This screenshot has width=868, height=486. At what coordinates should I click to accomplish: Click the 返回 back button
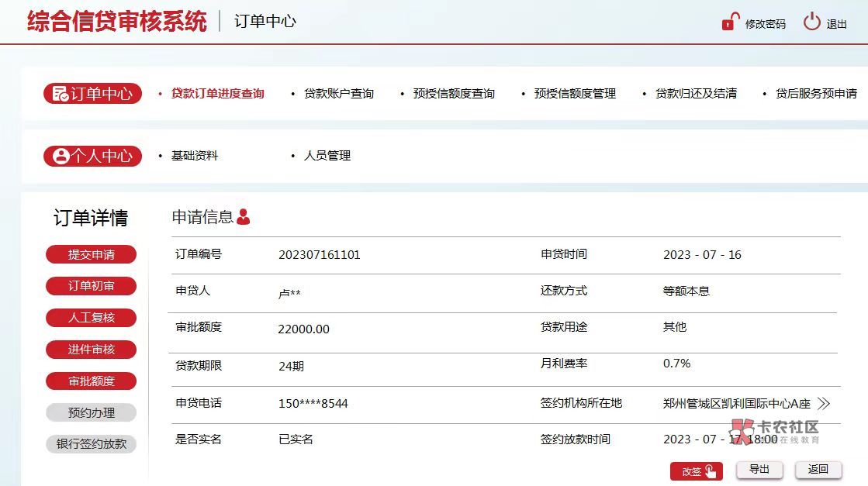(x=818, y=470)
